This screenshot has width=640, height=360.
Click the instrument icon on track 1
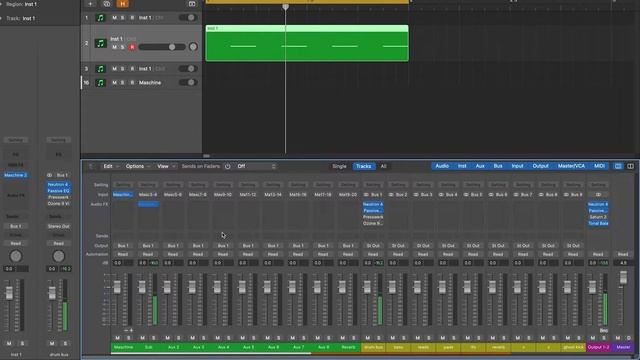pos(100,18)
